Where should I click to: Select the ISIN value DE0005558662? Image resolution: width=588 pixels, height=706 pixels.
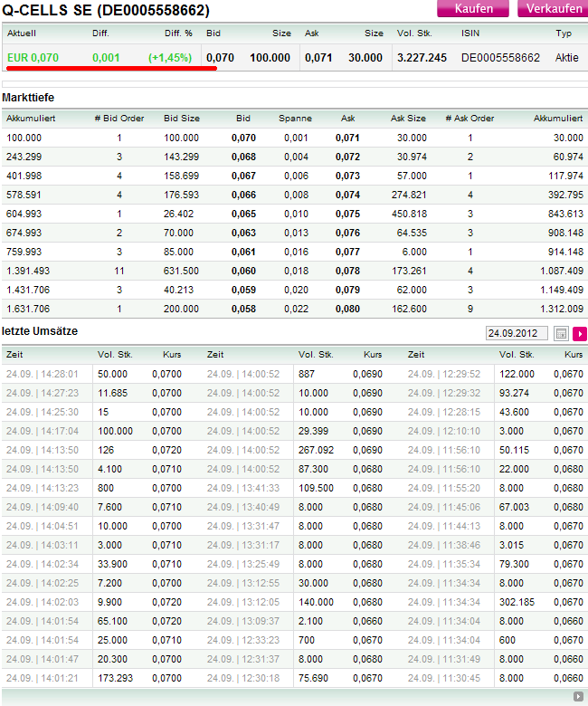pyautogui.click(x=500, y=57)
